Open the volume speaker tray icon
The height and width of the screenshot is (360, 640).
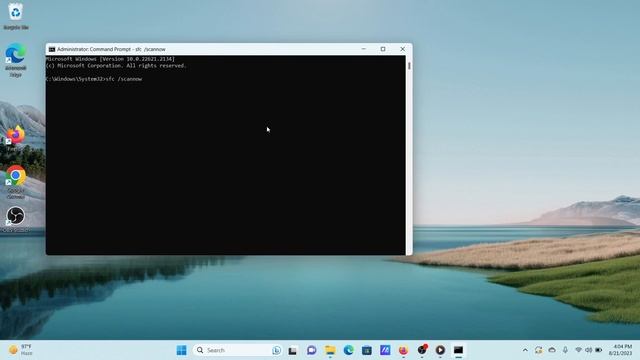pyautogui.click(x=589, y=350)
